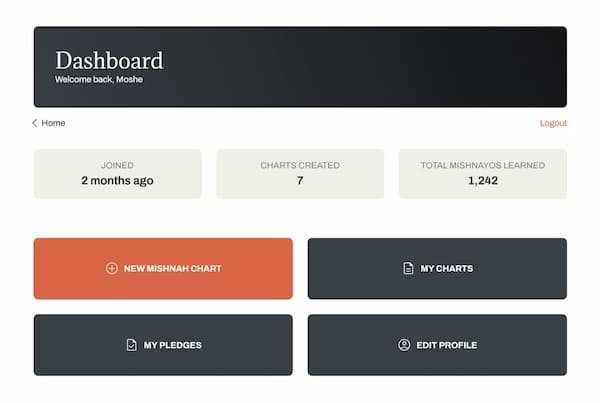Select the Charts Created stat card
The height and width of the screenshot is (403, 600).
300,174
